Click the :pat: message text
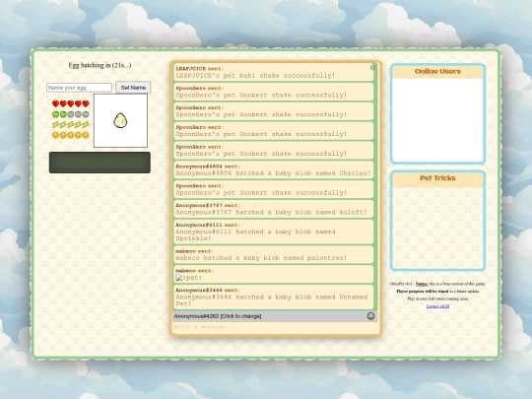 click(192, 278)
